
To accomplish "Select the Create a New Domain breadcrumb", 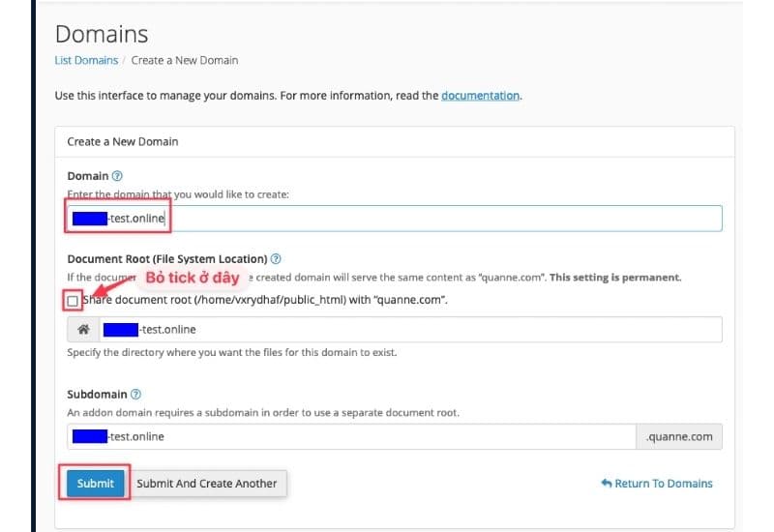I will click(184, 60).
